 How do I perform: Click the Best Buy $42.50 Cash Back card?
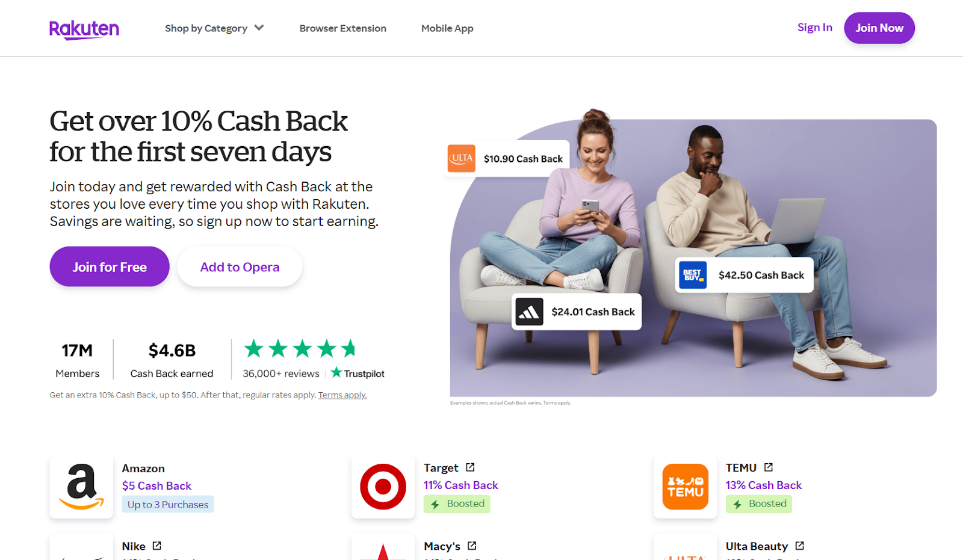point(745,275)
